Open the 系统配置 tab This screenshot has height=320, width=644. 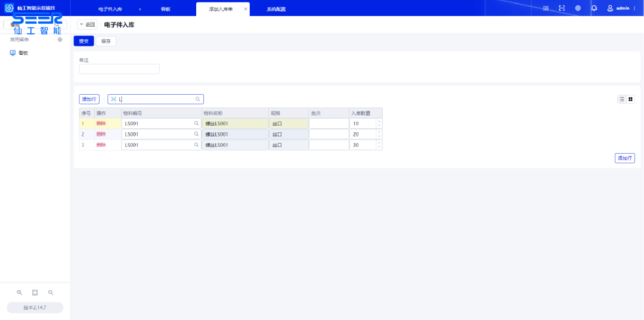coord(276,10)
